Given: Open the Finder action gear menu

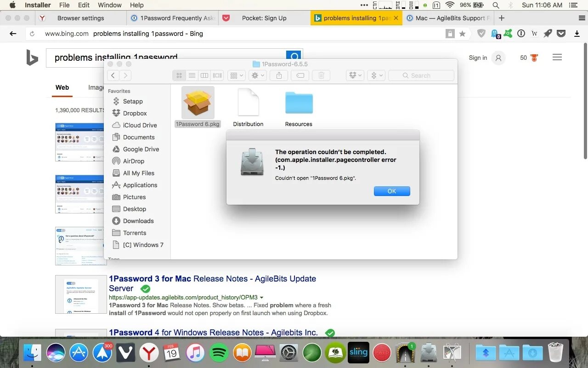Looking at the screenshot, I should [x=258, y=75].
